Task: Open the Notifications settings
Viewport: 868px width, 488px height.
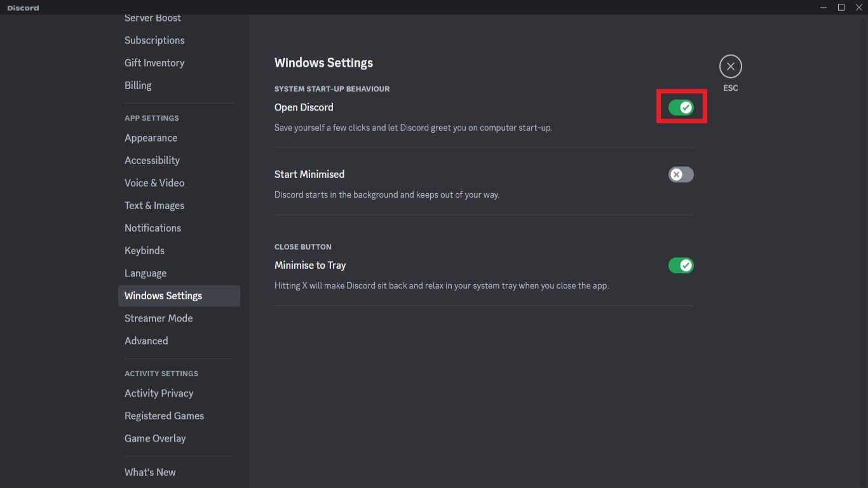Action: [153, 227]
